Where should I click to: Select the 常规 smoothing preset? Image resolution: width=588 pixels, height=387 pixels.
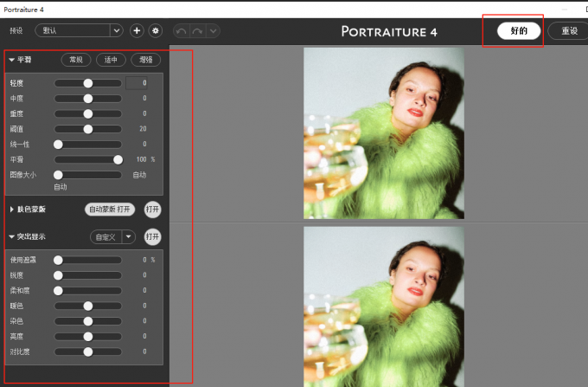76,61
